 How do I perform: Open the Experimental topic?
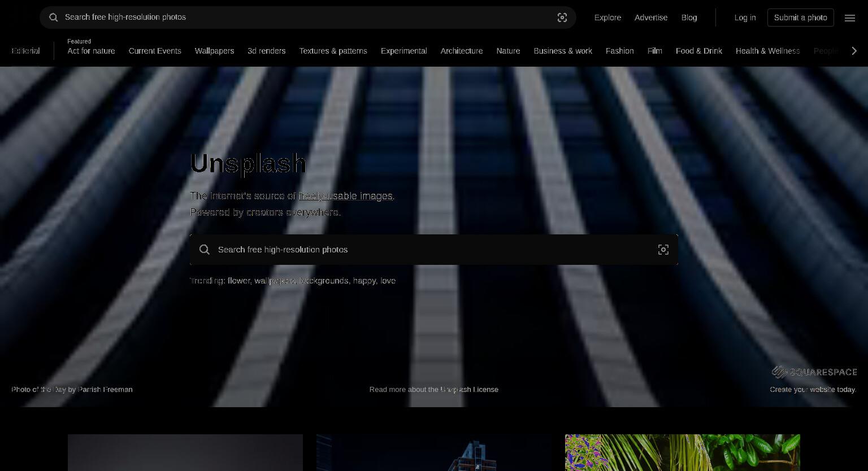coord(404,51)
